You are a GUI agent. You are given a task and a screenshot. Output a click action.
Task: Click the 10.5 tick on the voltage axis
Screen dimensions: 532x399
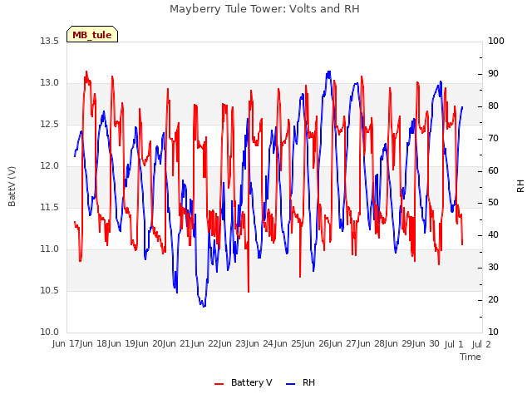[49, 291]
